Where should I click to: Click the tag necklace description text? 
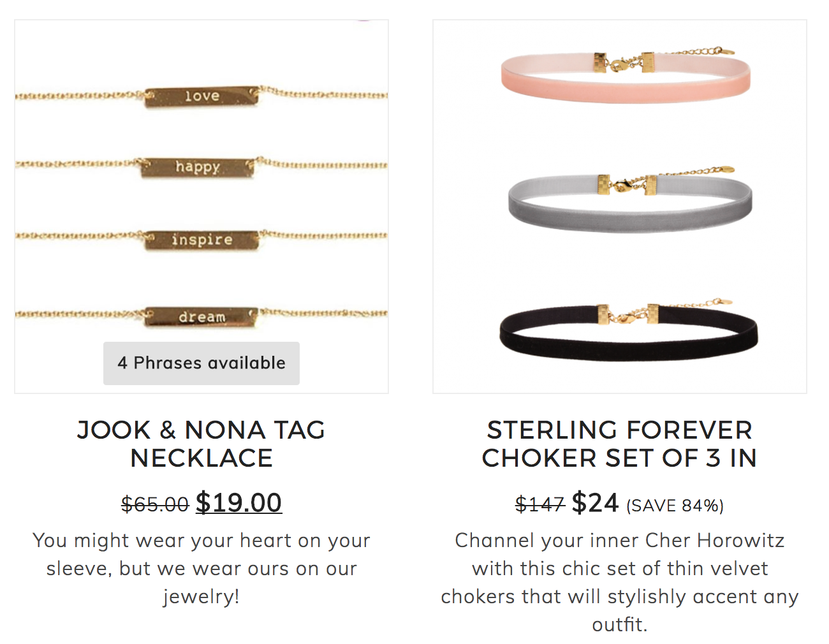click(x=202, y=568)
